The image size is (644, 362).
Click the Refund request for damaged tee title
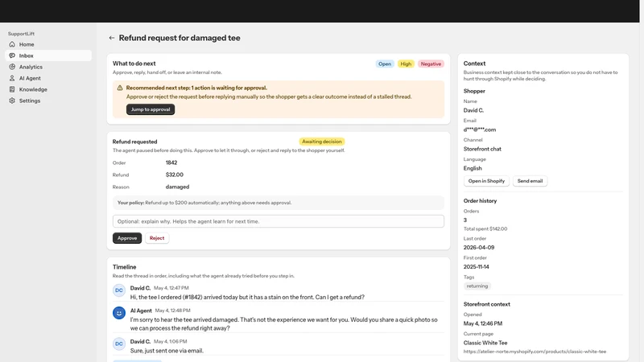pyautogui.click(x=180, y=38)
